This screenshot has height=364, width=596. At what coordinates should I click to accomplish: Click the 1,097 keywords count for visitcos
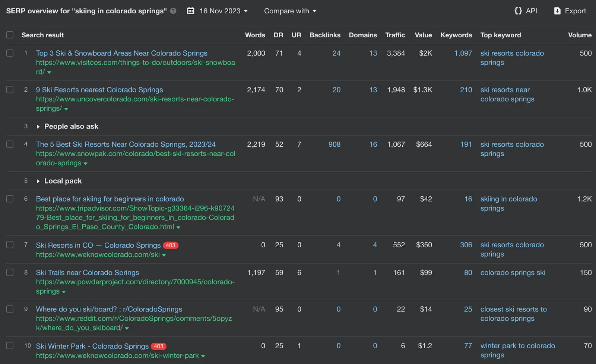(x=463, y=53)
